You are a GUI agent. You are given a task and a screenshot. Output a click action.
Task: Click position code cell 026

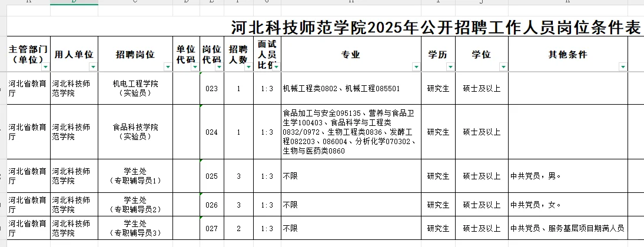coord(211,204)
